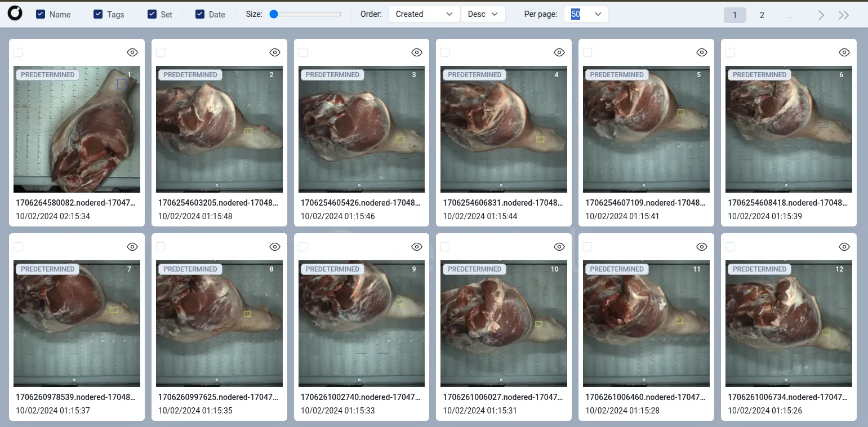Preview image 4 using its eye icon
Viewport: 868px width, 427px height.
(x=559, y=52)
